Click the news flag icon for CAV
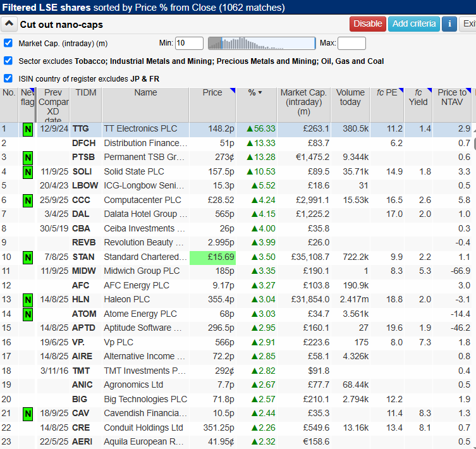 coord(28,414)
